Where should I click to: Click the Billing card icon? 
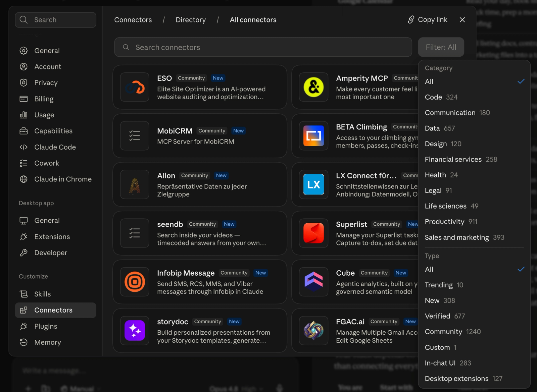(23, 99)
